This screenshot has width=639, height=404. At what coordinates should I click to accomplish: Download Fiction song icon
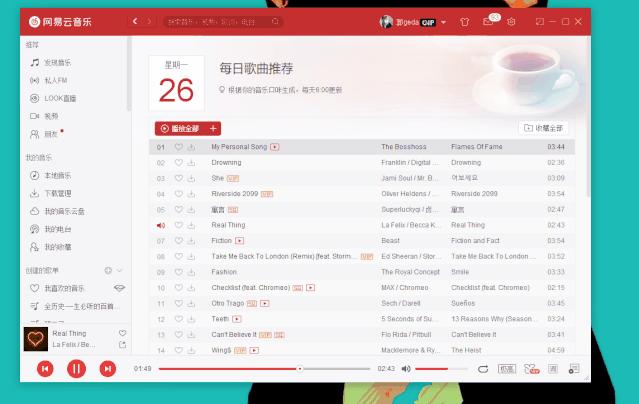pyautogui.click(x=191, y=241)
